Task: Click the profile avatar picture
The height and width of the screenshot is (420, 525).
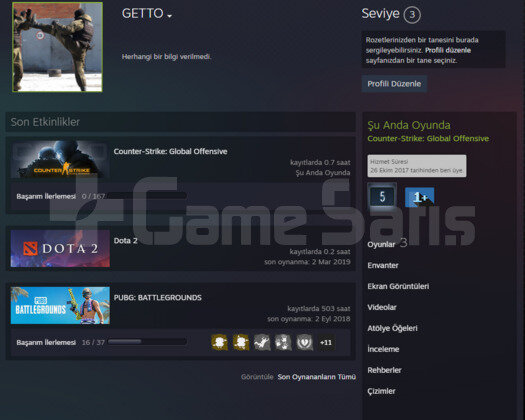Action: pos(58,47)
